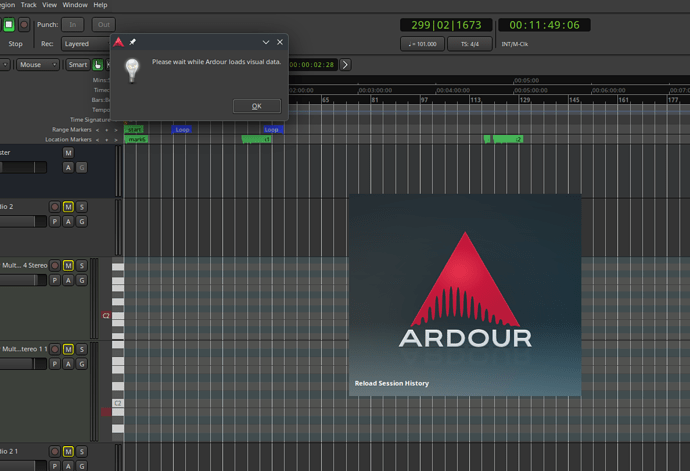Image resolution: width=690 pixels, height=471 pixels.
Task: Click OK in the loading dialog
Action: (257, 106)
